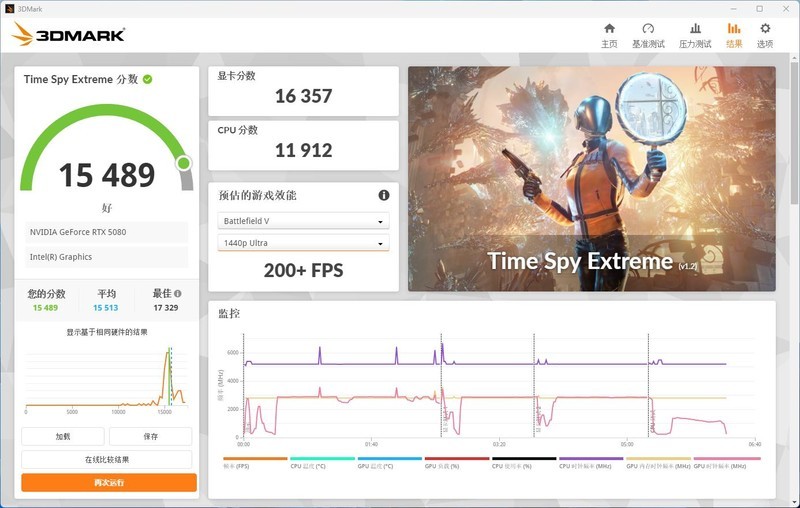The image size is (800, 508).
Task: Click the info icon beside 最佳
Action: pos(178,293)
